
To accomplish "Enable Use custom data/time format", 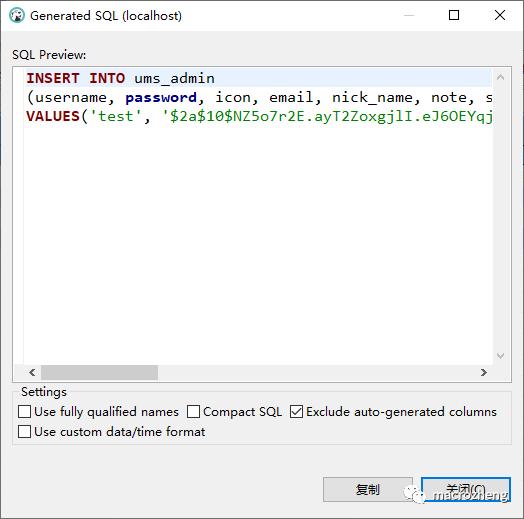I will coord(24,431).
